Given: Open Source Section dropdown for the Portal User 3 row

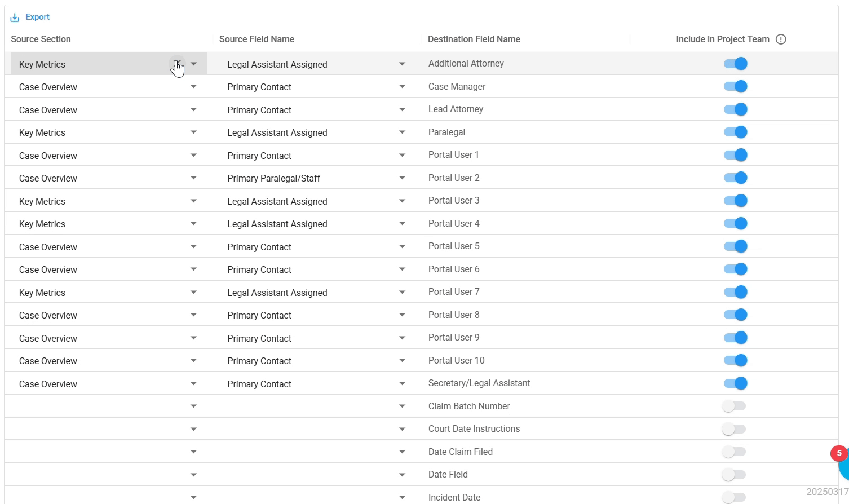Looking at the screenshot, I should tap(194, 201).
